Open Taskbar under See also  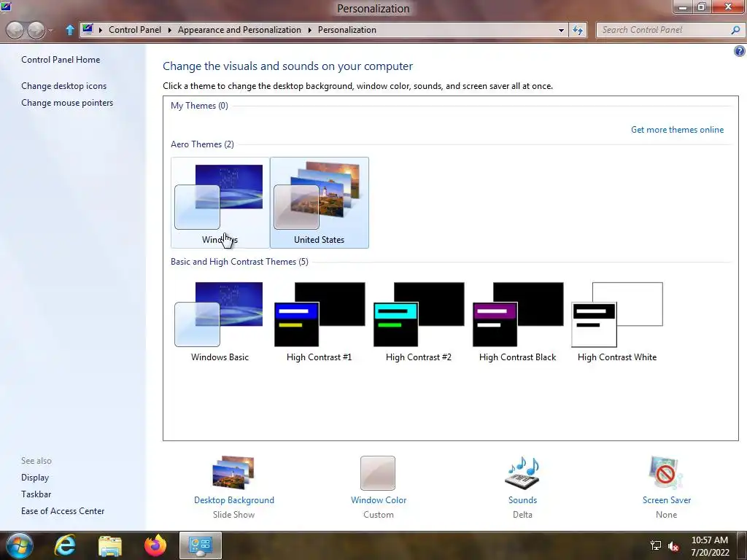pos(36,494)
